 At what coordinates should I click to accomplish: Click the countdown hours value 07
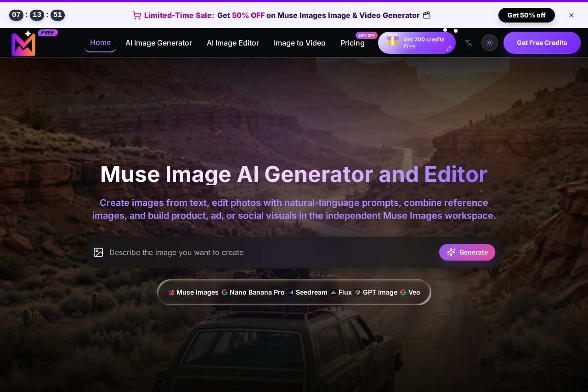pos(17,15)
